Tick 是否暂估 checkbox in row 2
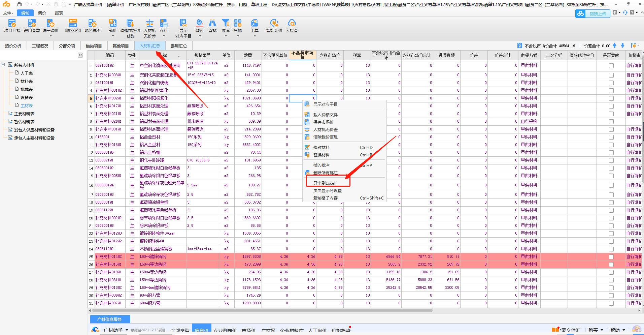The height and width of the screenshot is (335, 644). click(x=611, y=75)
